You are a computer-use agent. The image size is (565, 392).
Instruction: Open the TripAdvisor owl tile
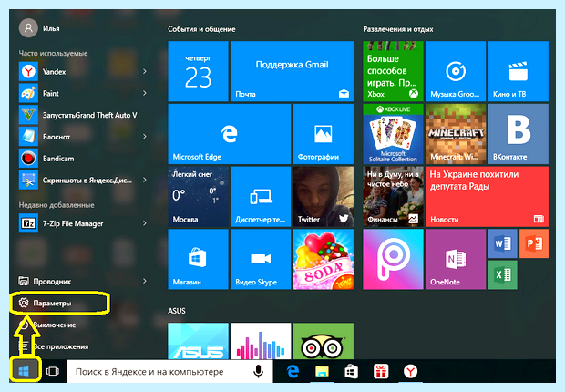(x=324, y=341)
